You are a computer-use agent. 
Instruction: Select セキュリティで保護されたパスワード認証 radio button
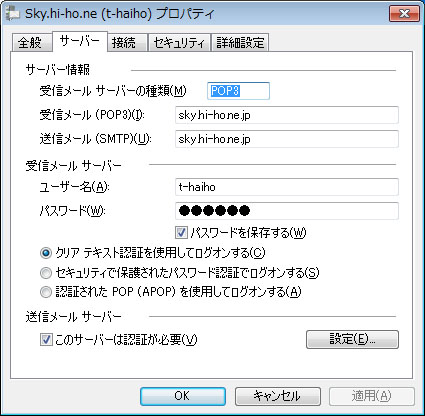click(x=46, y=273)
